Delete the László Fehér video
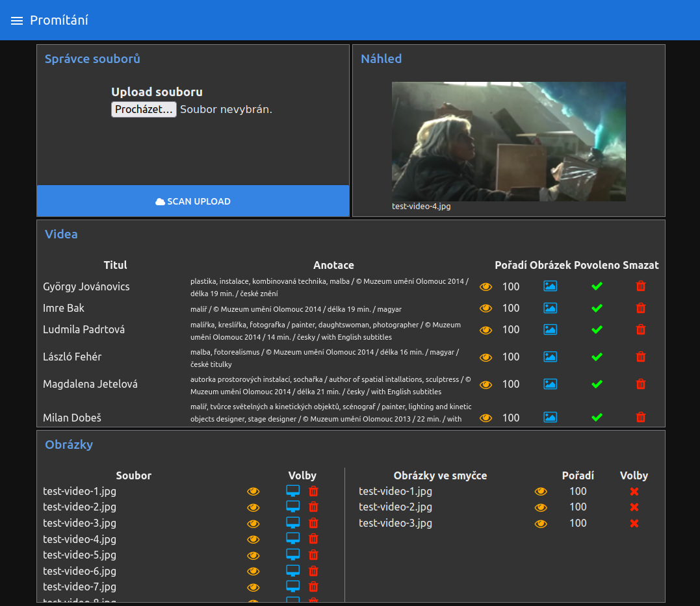 point(640,357)
